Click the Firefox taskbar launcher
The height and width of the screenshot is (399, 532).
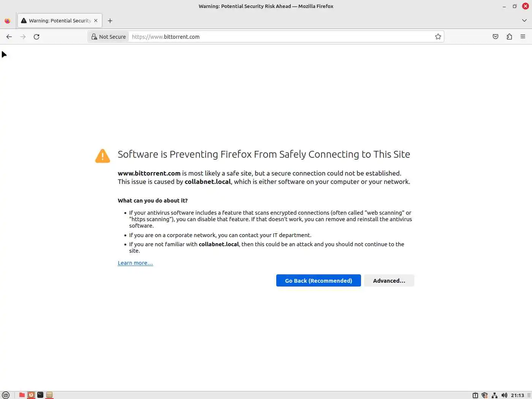coord(31,395)
